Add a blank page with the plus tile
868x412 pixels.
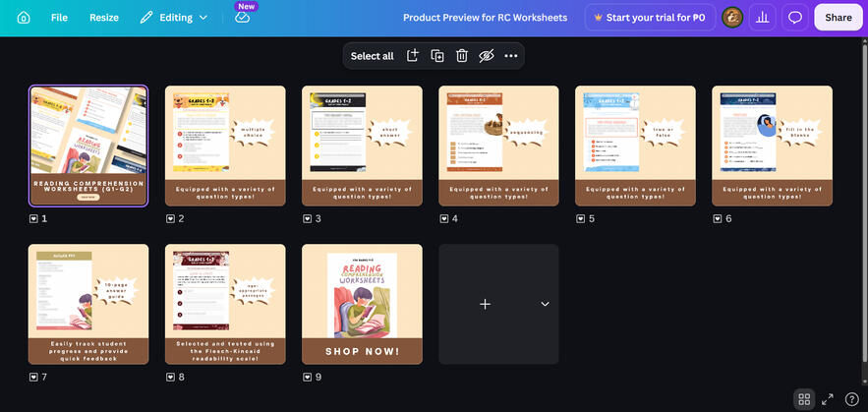(x=485, y=304)
